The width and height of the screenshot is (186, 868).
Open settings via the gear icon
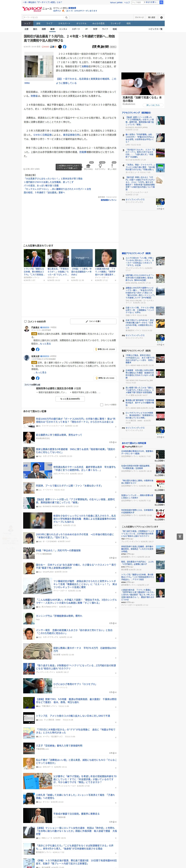(161, 18)
